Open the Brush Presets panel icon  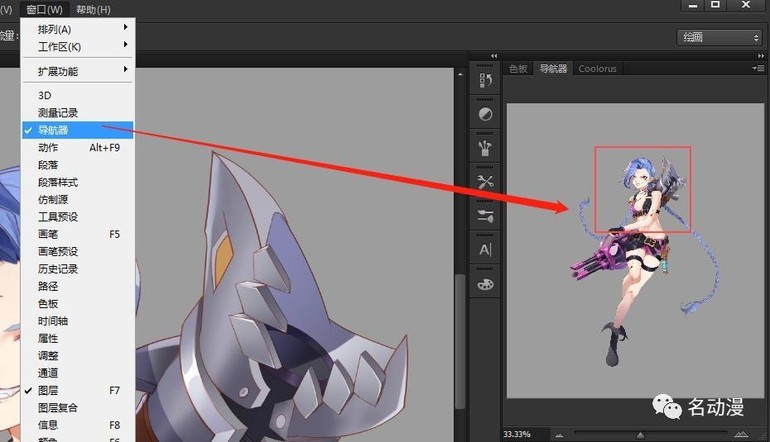pos(486,148)
